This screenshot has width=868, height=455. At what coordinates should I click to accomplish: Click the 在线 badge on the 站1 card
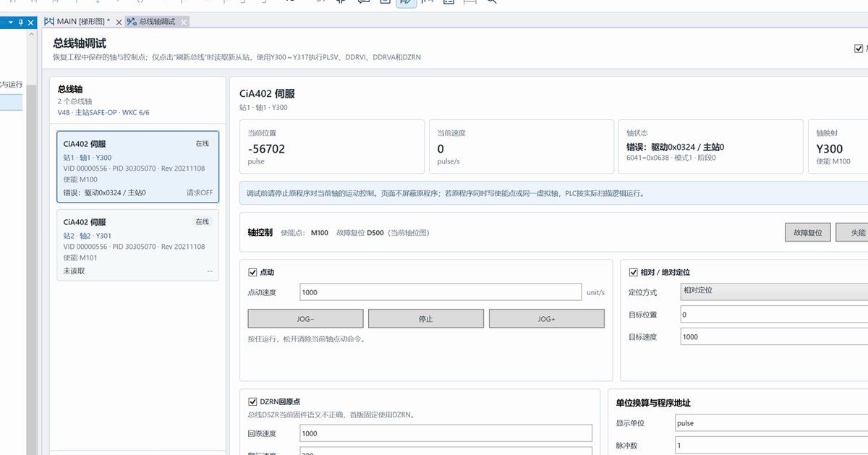202,143
